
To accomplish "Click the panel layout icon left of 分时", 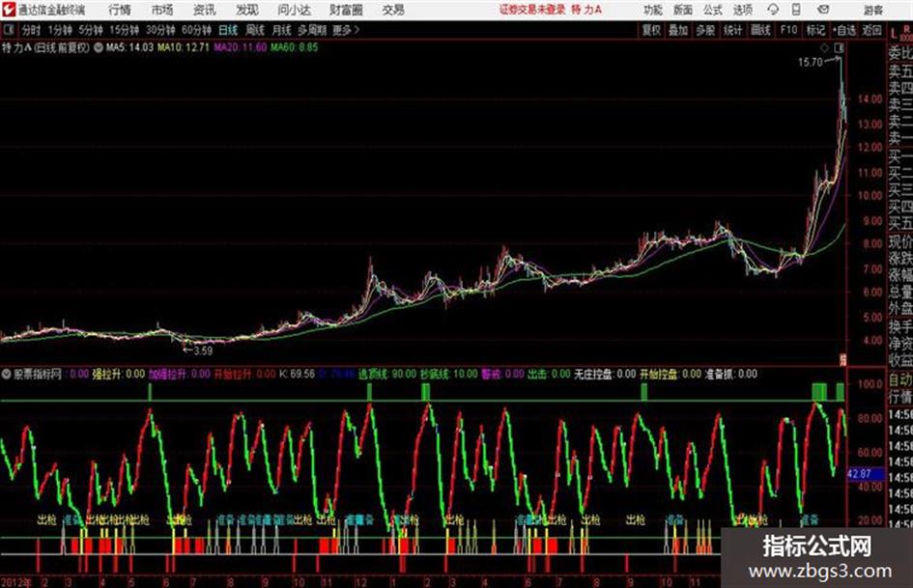I will click(x=8, y=30).
